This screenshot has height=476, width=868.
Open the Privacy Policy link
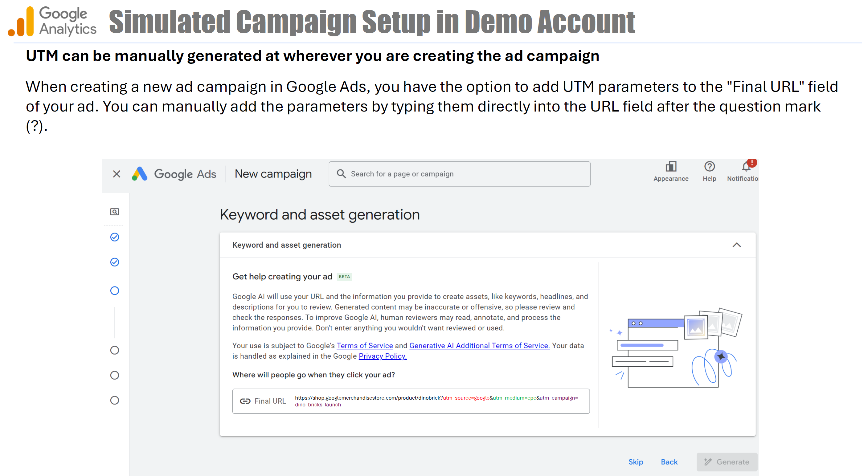pyautogui.click(x=383, y=356)
